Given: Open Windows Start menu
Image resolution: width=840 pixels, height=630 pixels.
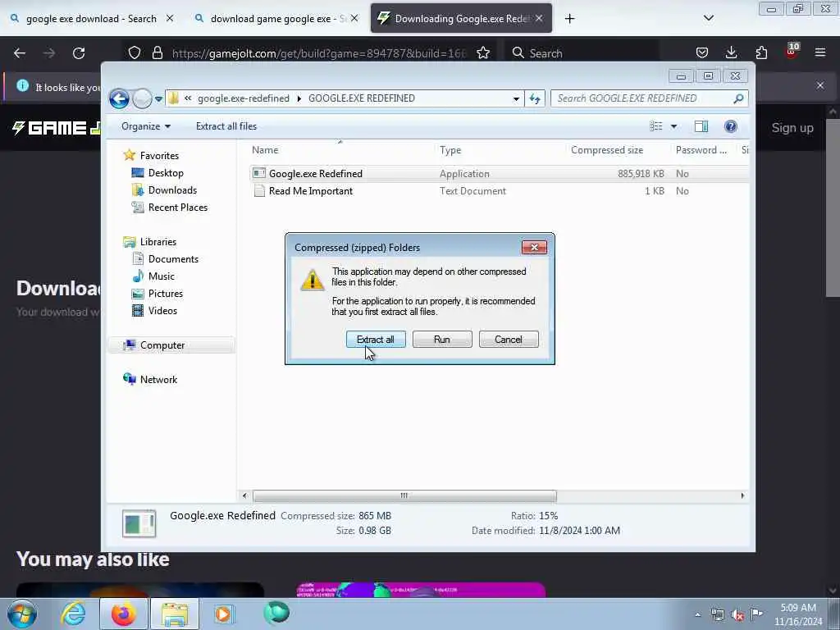Looking at the screenshot, I should tap(22, 614).
